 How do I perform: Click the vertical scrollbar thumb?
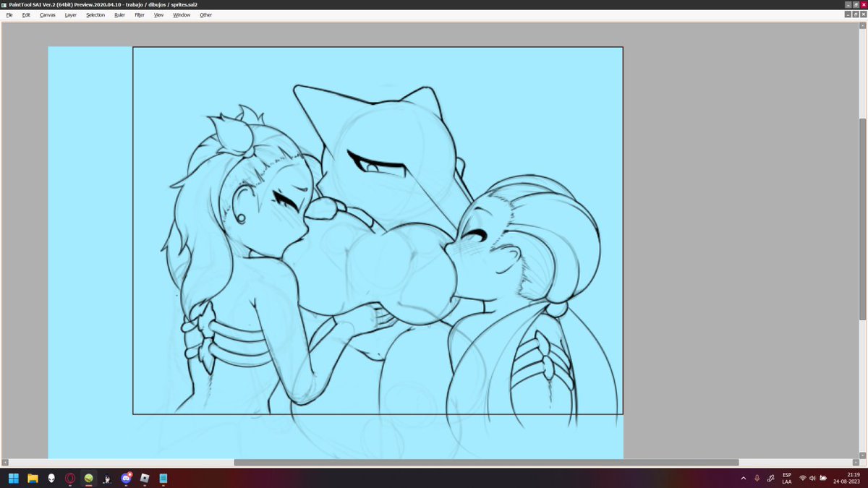pos(862,219)
